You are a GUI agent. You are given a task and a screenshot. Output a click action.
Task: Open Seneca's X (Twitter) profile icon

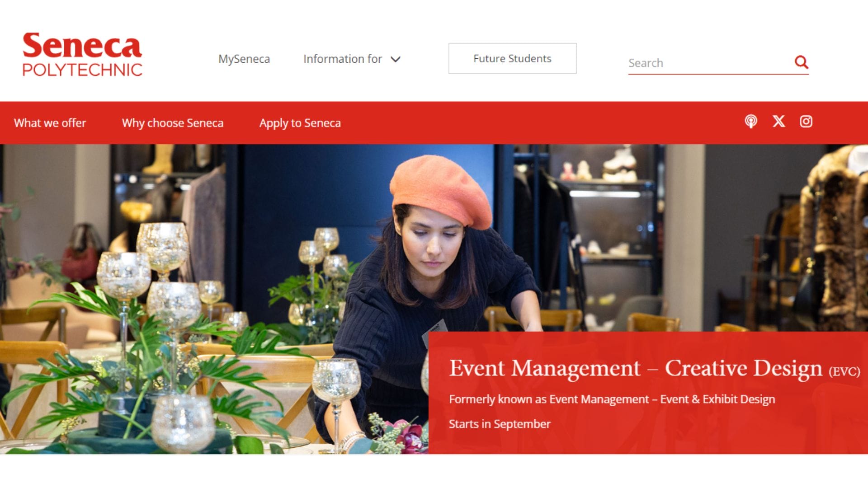778,122
